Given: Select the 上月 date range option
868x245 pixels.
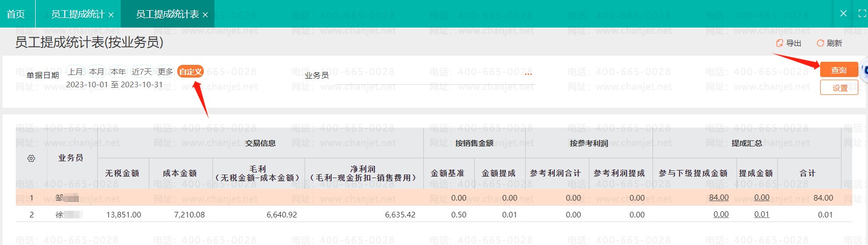Looking at the screenshot, I should 75,72.
